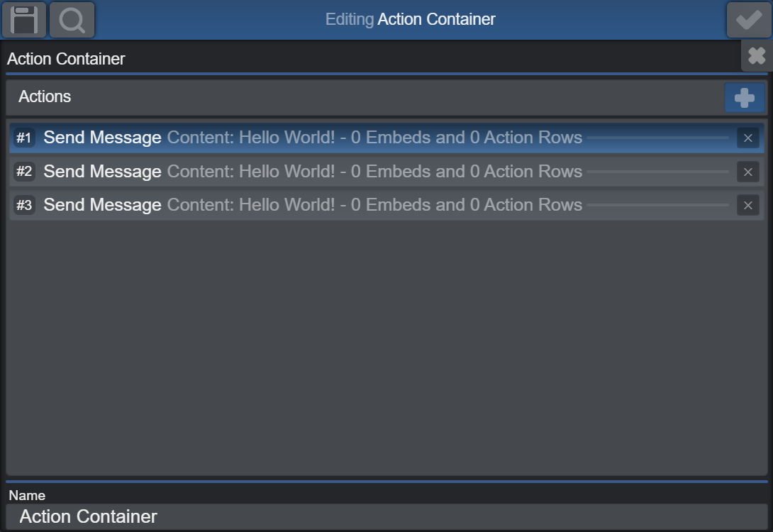Delete action #1 using its X icon
The image size is (773, 532).
747,138
